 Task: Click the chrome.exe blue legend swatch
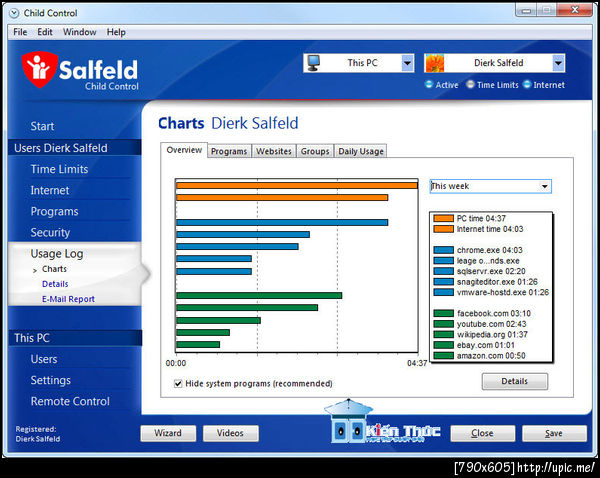tap(443, 250)
